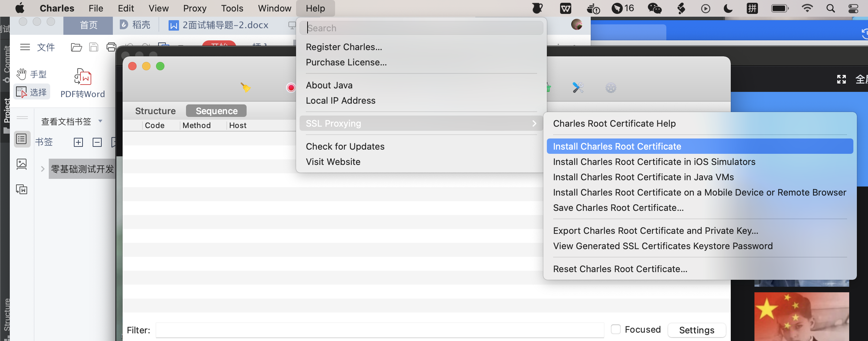Click the flag portrait thumbnail in dark window
Viewport: 868px width, 341px height.
point(801,317)
